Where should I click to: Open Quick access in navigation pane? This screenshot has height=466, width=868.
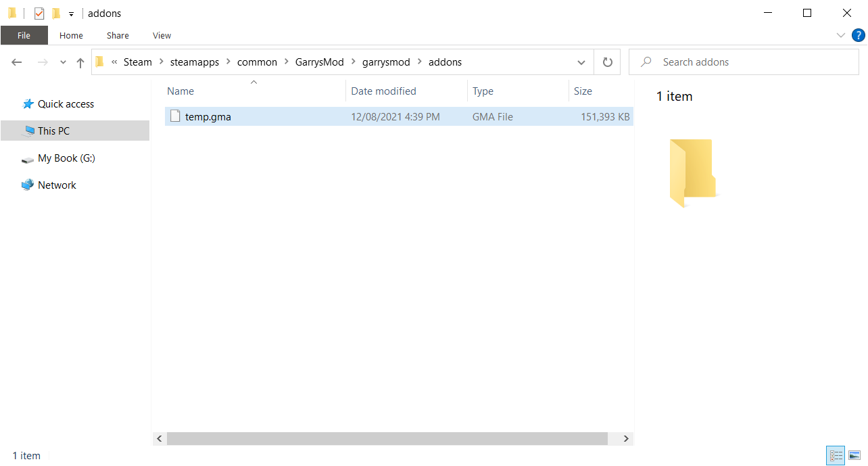(66, 104)
